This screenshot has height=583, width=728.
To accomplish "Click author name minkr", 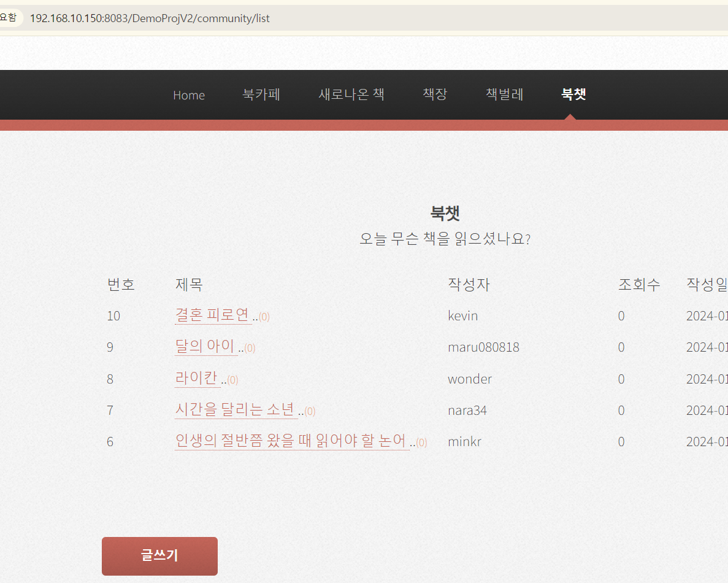I will click(464, 442).
